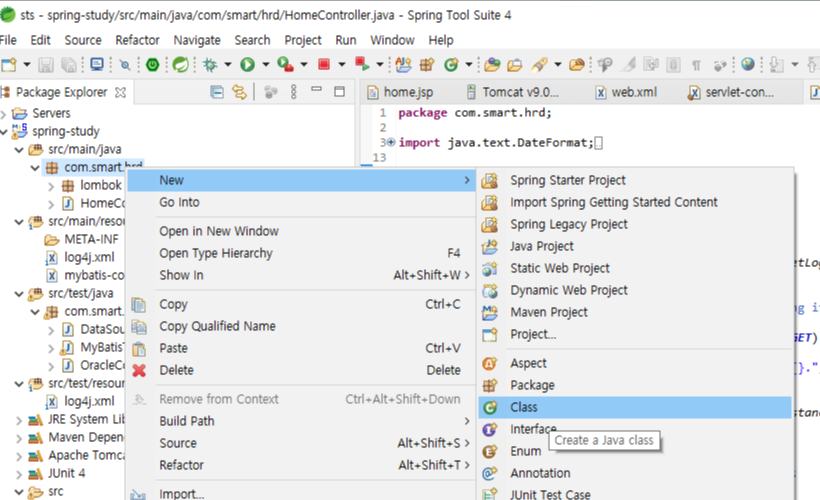Image resolution: width=820 pixels, height=500 pixels.
Task: Click the Save toolbar icon
Action: coord(46,65)
